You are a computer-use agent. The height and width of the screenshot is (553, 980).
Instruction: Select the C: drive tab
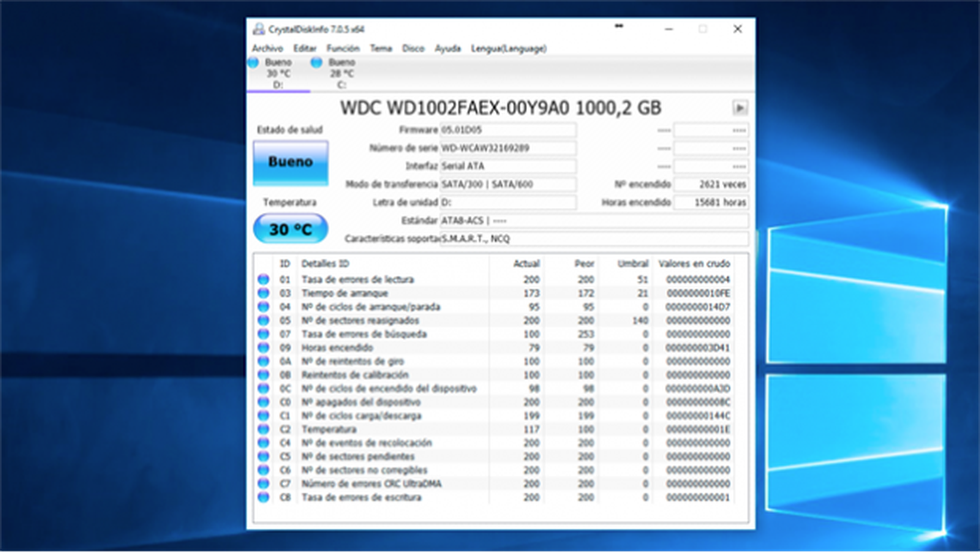[x=341, y=74]
